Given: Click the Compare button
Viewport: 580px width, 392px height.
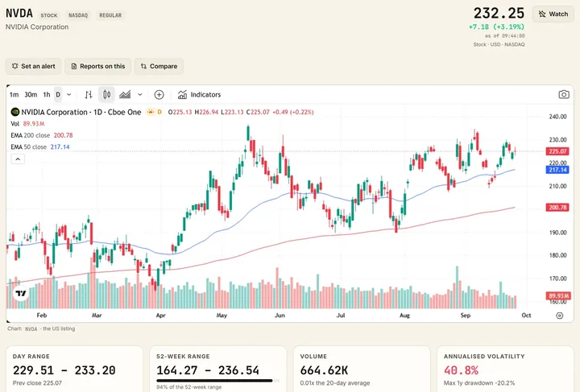Looking at the screenshot, I should pos(159,66).
